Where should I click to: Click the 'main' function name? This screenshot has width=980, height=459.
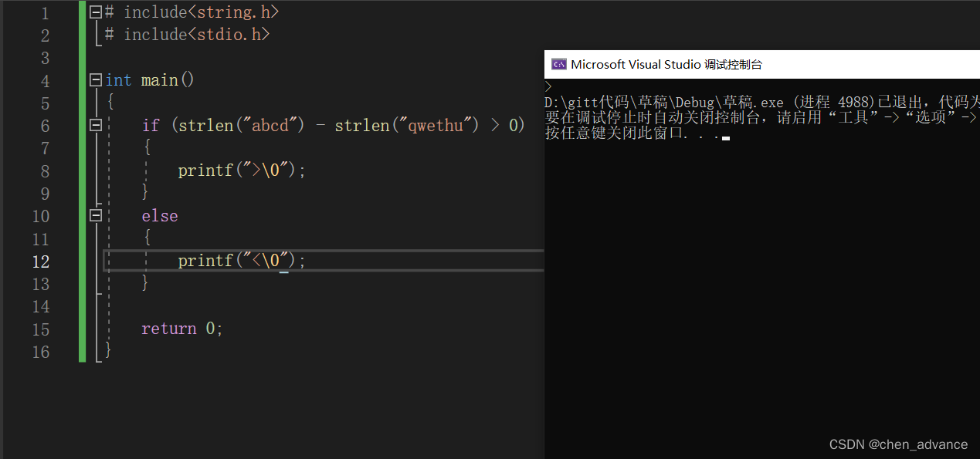pyautogui.click(x=160, y=80)
